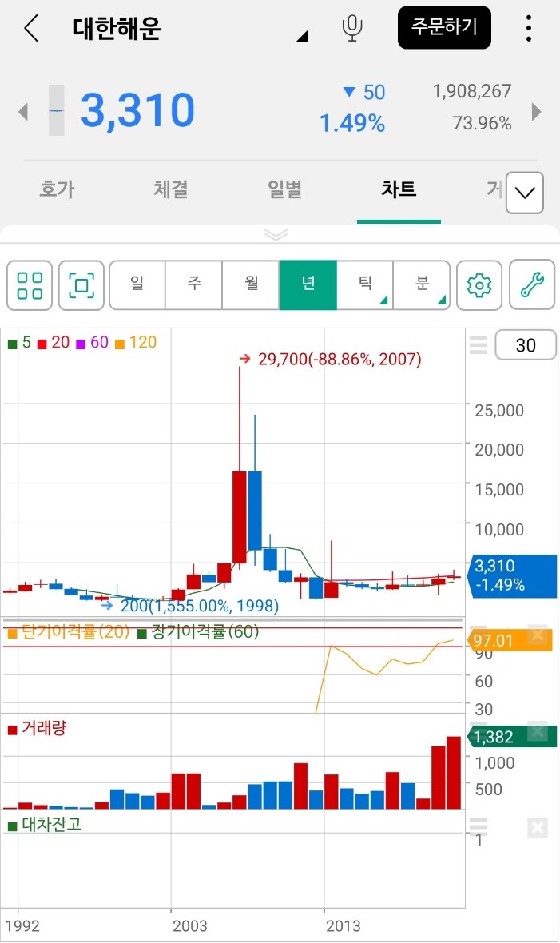
Task: Tap the green 5 moving average legend
Action: pyautogui.click(x=20, y=343)
